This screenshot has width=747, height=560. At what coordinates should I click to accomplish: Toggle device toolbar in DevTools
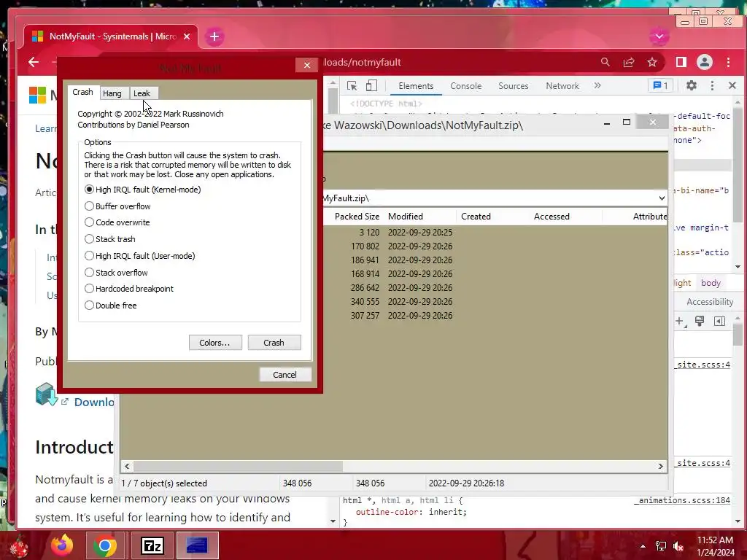point(371,86)
